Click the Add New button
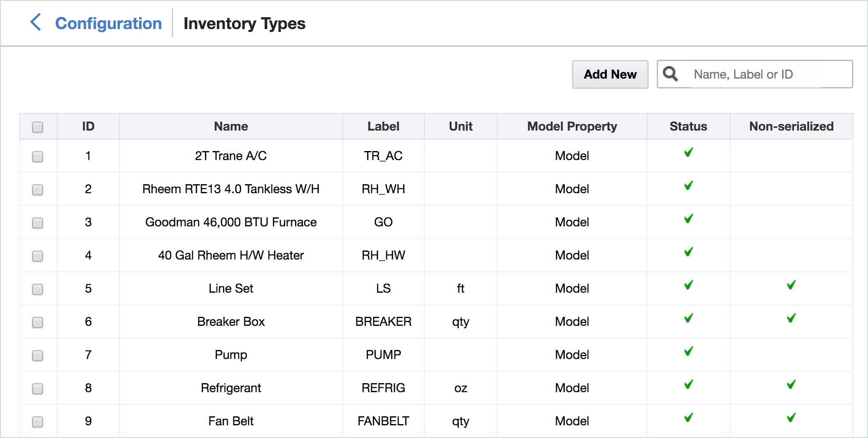Viewport: 868px width, 438px height. pos(610,74)
